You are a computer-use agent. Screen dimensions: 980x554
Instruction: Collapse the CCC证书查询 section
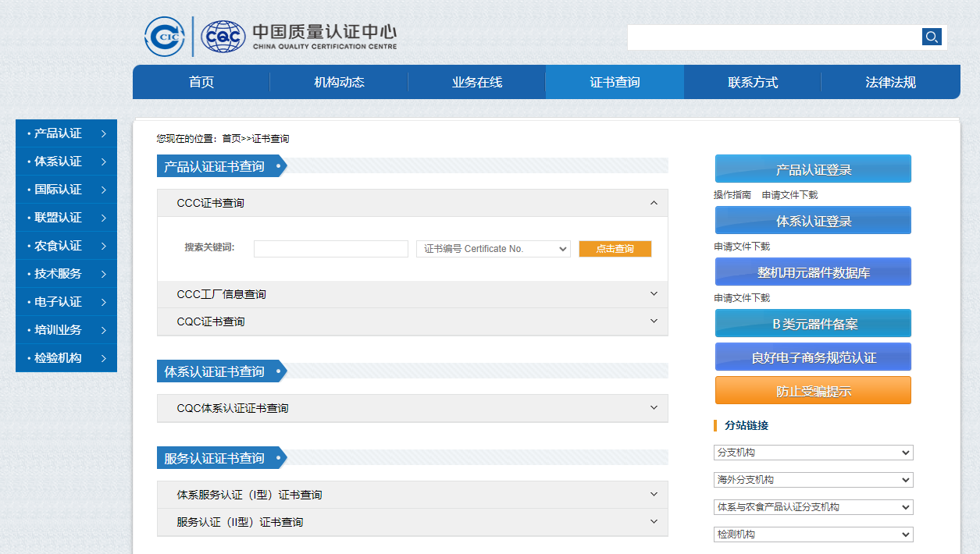(x=412, y=203)
